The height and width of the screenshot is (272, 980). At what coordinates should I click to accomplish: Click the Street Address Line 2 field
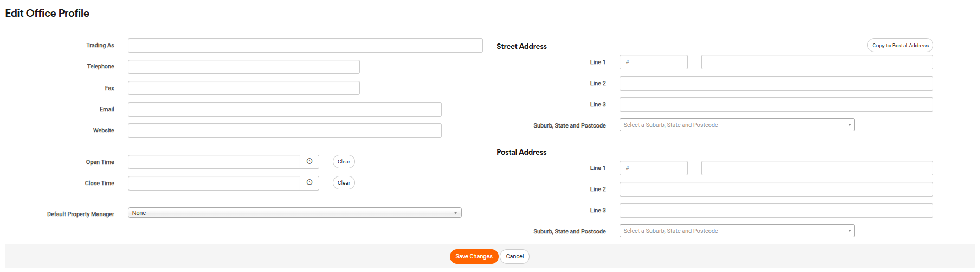click(x=776, y=84)
